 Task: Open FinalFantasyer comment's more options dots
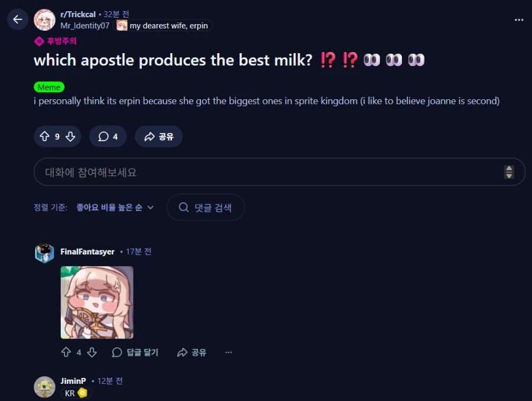point(228,352)
